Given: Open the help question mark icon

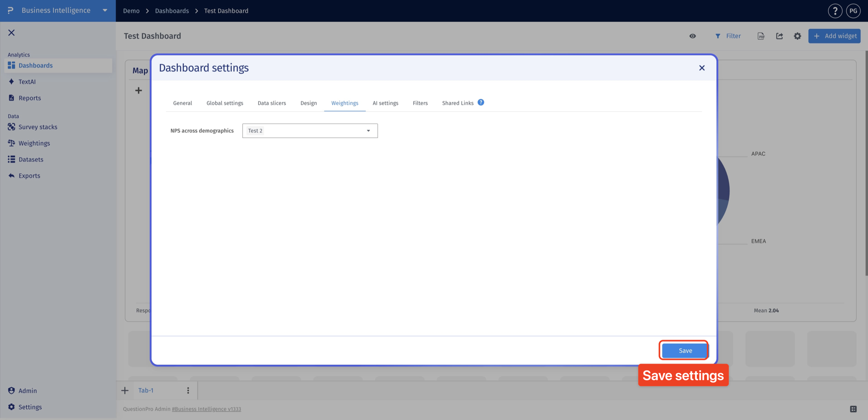Looking at the screenshot, I should coord(835,11).
